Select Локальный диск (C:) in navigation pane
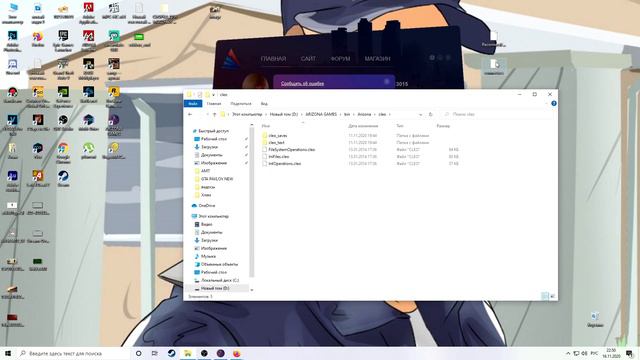Screen dimensions: 640x360 (220, 280)
